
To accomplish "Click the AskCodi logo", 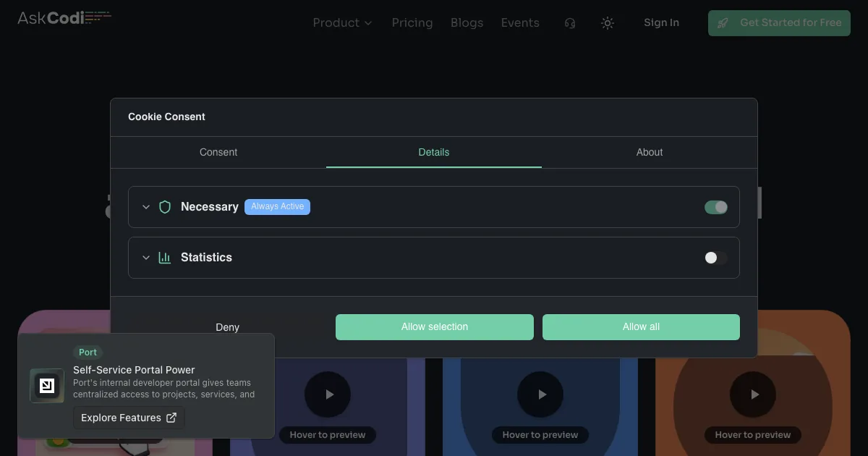I will (x=64, y=18).
